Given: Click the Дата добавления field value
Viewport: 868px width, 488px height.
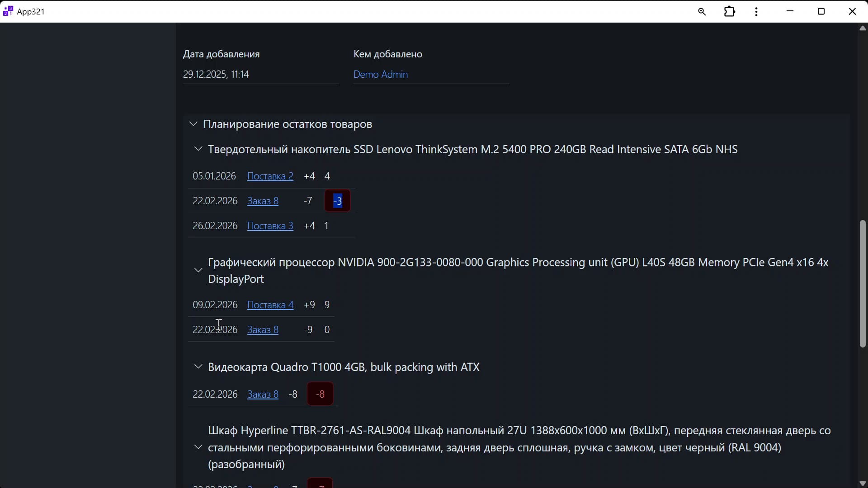Looking at the screenshot, I should click(x=216, y=75).
